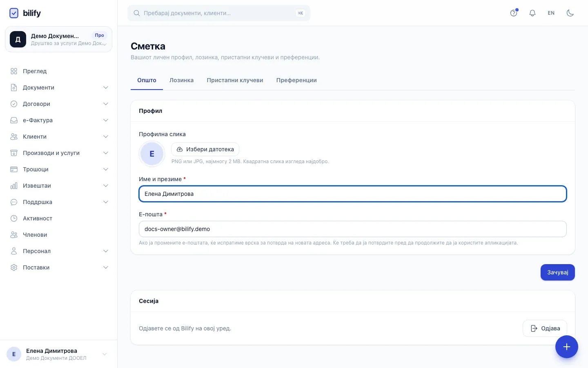Click the Избери датотека upload button
Image resolution: width=588 pixels, height=368 pixels.
(205, 149)
